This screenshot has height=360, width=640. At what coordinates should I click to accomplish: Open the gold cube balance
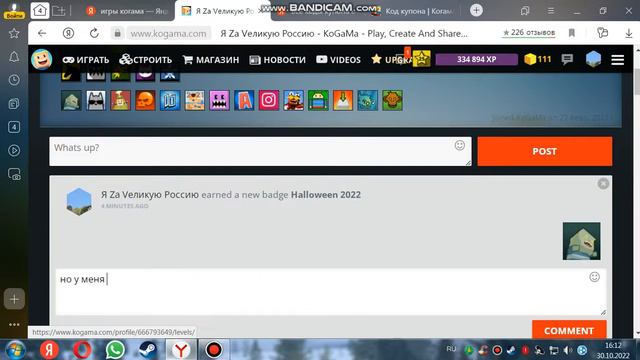tap(538, 60)
